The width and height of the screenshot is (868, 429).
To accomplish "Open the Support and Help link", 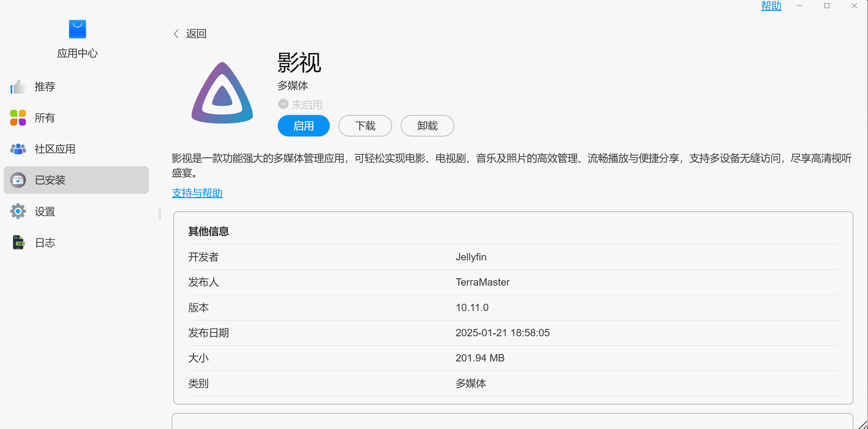I will (197, 193).
